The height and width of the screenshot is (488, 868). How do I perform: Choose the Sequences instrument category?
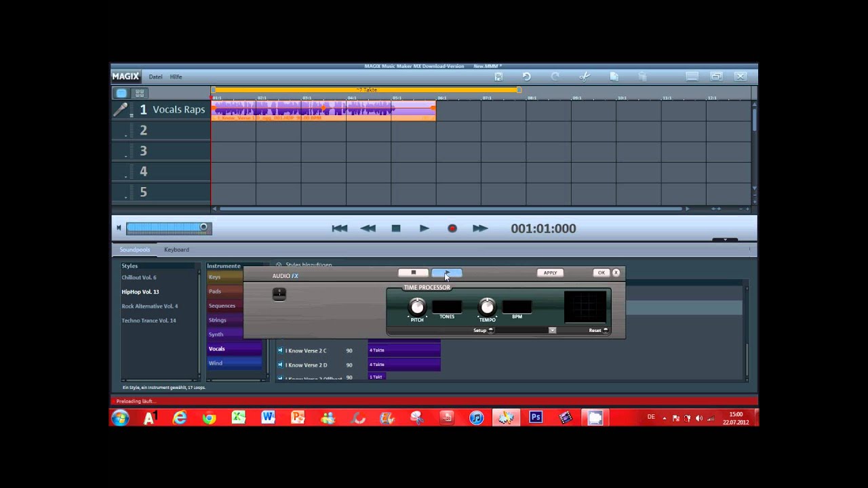(224, 306)
